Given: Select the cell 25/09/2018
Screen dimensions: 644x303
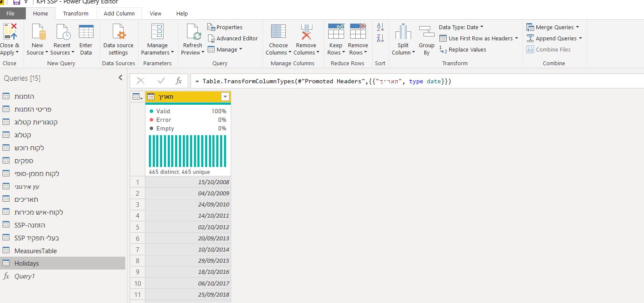Looking at the screenshot, I should (x=188, y=294).
